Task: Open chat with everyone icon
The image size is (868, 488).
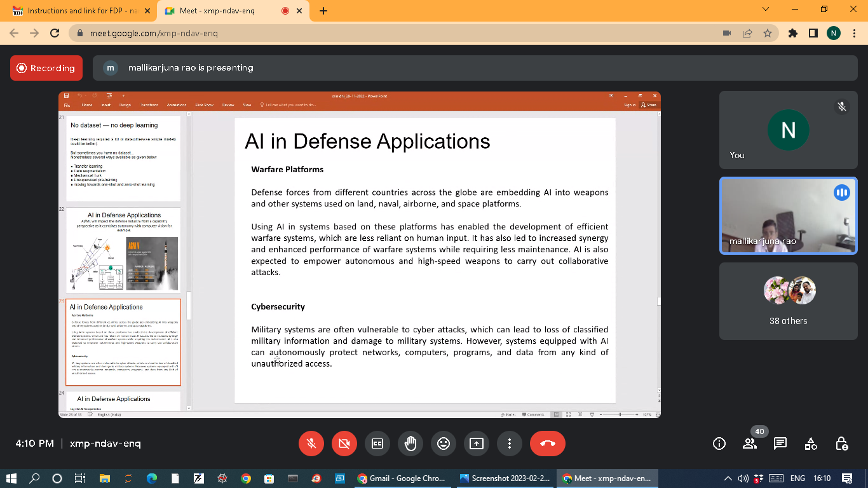Action: (780, 444)
